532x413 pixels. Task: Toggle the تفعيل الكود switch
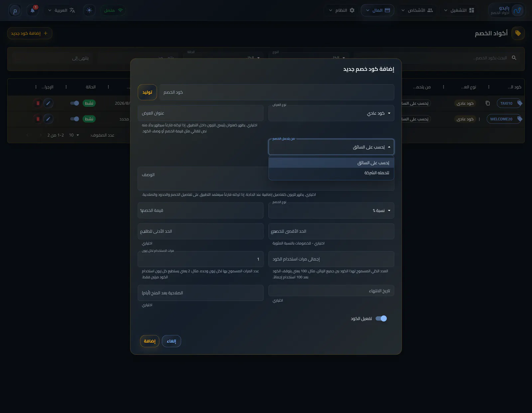coord(381,318)
